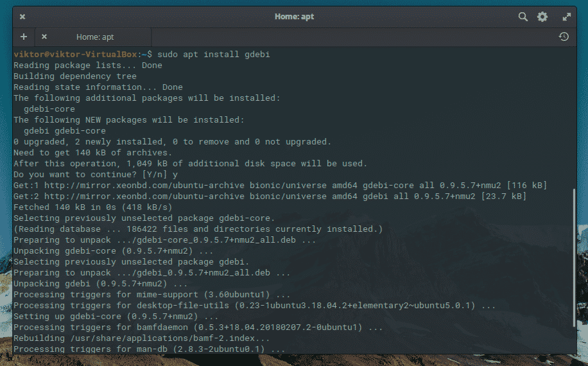This screenshot has width=588, height=366.
Task: Click the viktor@viktor-VirtualBox prompt
Action: pos(75,55)
